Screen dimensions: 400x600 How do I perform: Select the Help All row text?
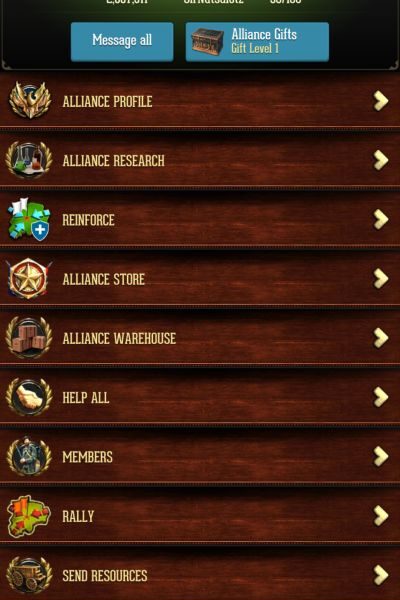click(86, 398)
